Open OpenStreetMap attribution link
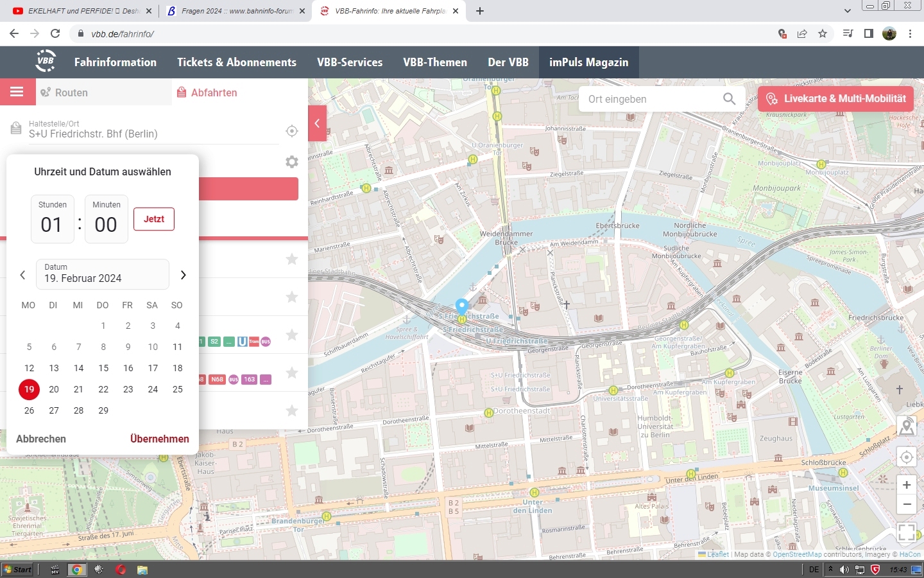 point(797,554)
